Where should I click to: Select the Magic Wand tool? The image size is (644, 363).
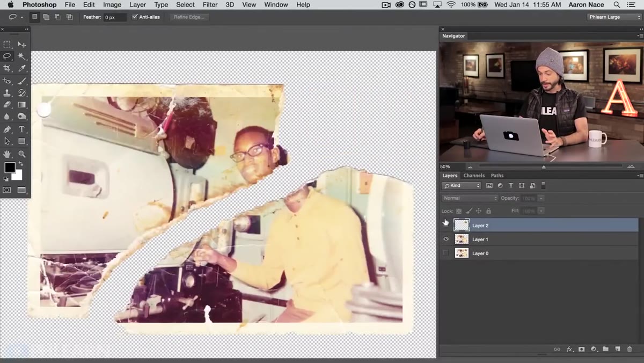[x=22, y=56]
